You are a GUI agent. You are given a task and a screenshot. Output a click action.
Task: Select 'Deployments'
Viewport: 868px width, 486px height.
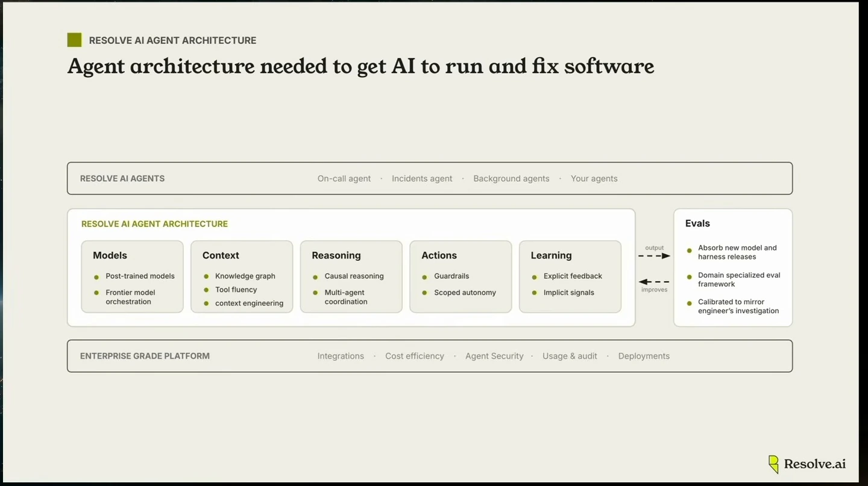(644, 356)
